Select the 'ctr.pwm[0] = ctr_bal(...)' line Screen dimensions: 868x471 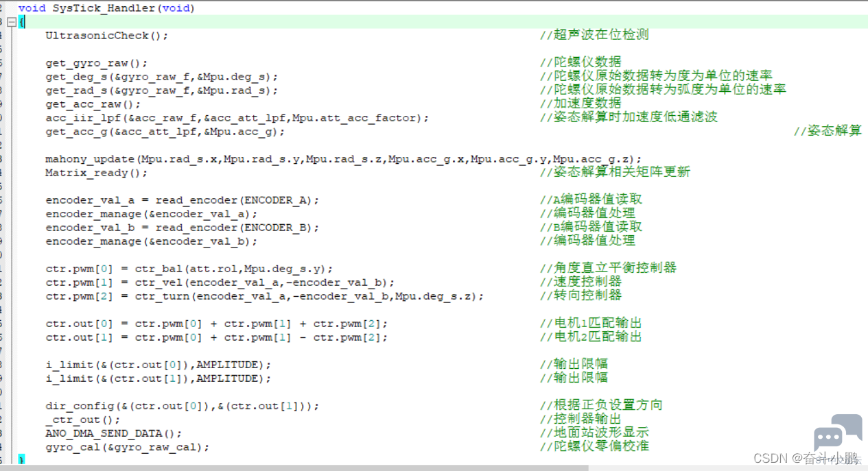[x=189, y=268]
